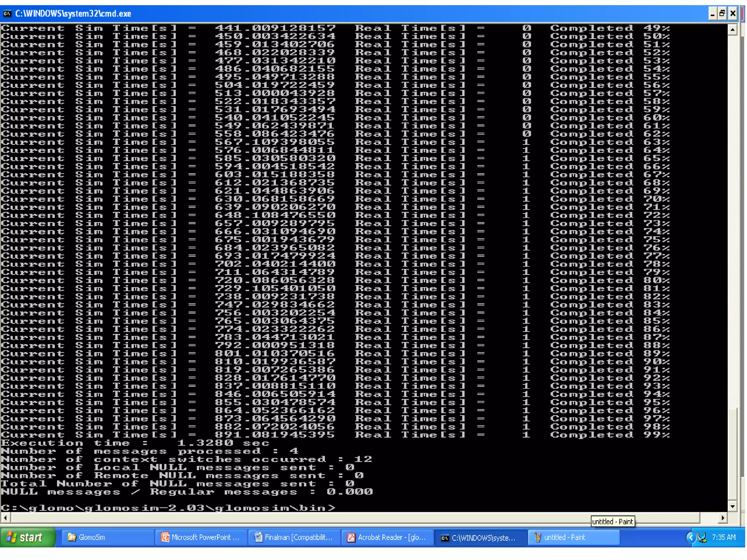The width and height of the screenshot is (747, 560).
Task: Close the cmd.exe window
Action: pos(733,14)
